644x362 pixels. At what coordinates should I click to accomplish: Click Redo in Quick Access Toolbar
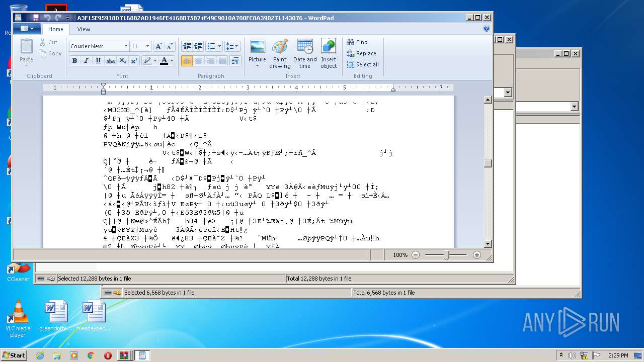(x=58, y=18)
